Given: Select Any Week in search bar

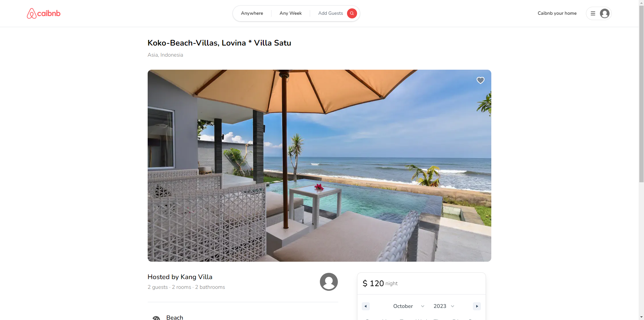Looking at the screenshot, I should [291, 13].
